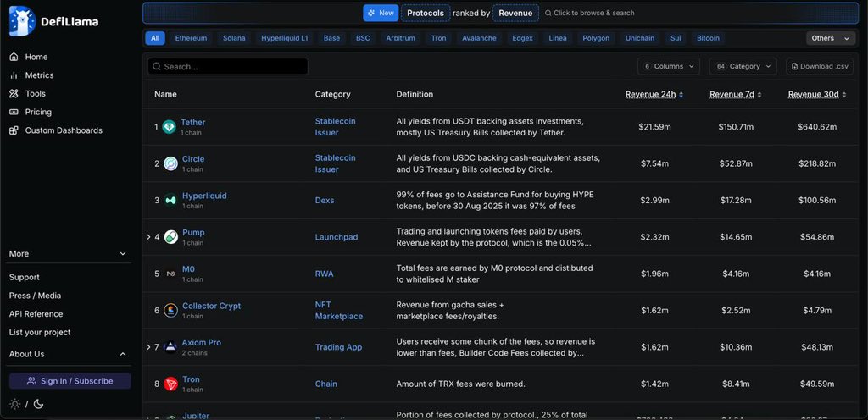The image size is (868, 420).
Task: Click Hyperliquid's $2.99m Revenue 24h value
Action: tap(655, 200)
